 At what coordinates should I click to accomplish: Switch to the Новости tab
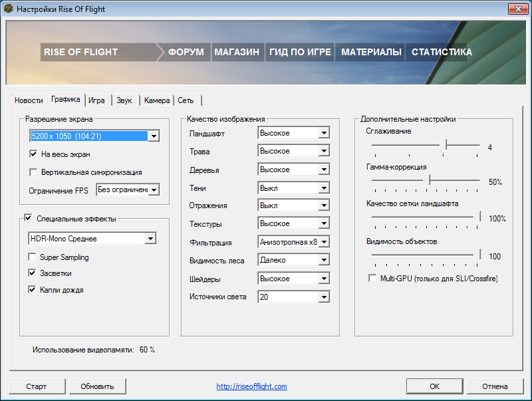click(x=29, y=100)
